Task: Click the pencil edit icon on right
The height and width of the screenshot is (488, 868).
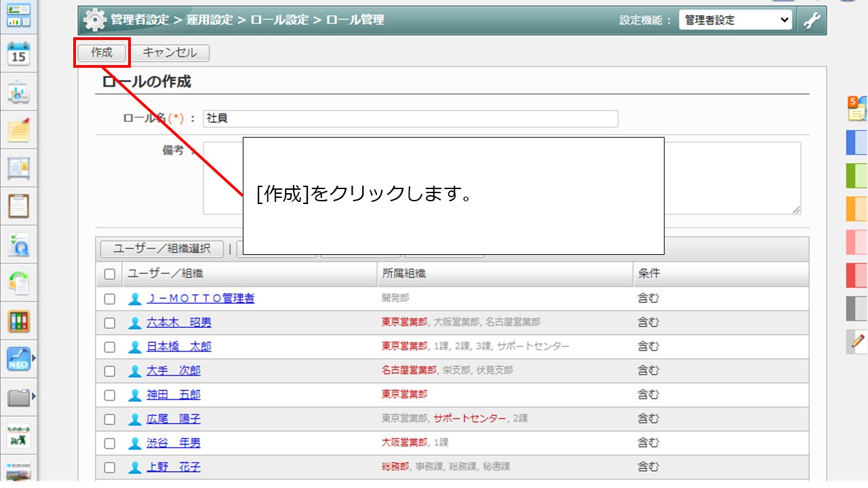Action: [x=857, y=341]
